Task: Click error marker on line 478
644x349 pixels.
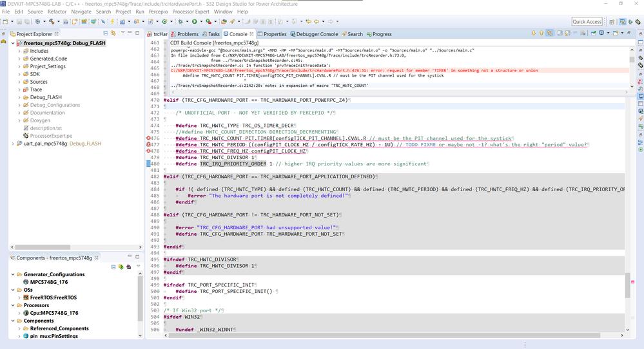Action: pos(149,151)
